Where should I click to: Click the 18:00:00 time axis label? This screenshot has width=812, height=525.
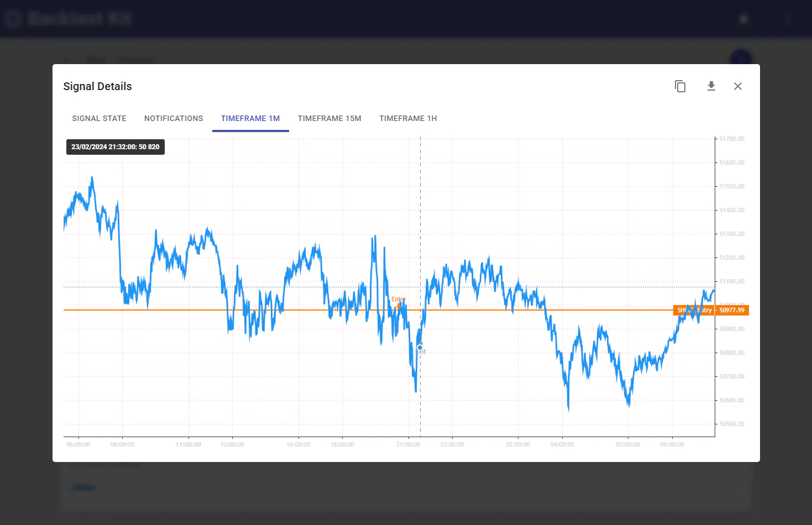coord(342,444)
